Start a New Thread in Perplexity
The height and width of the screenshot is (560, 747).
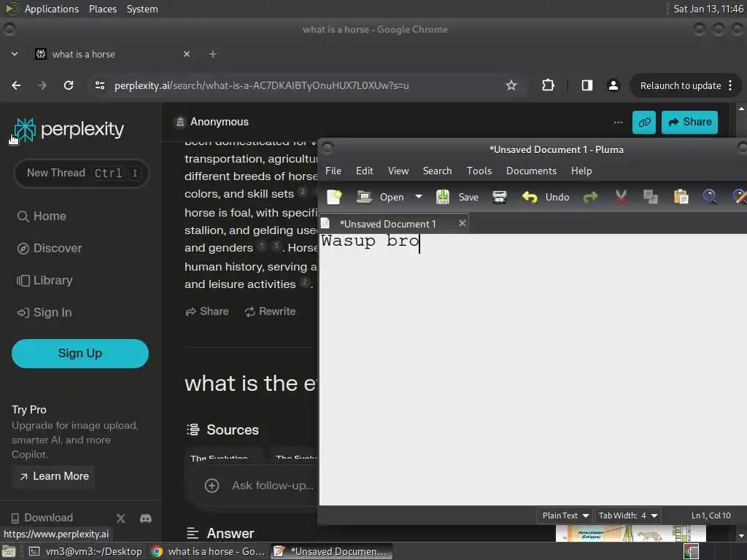(x=82, y=173)
